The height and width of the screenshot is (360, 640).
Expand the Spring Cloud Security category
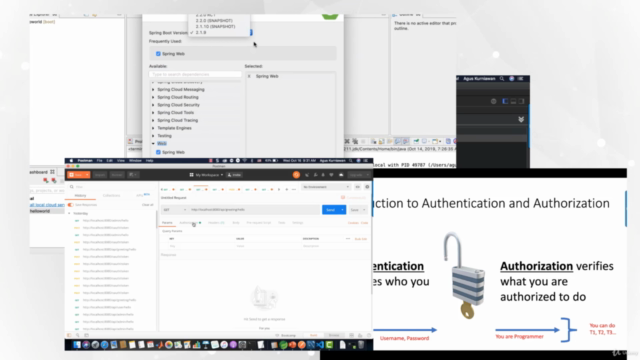pos(153,105)
